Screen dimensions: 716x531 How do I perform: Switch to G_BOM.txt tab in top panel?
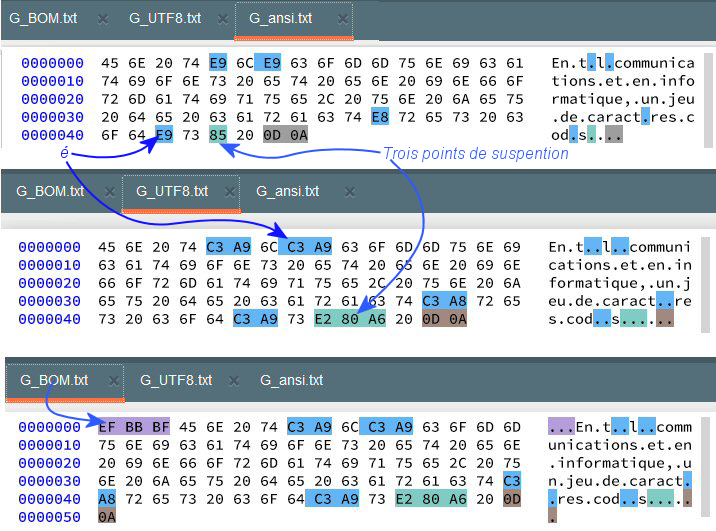[43, 19]
